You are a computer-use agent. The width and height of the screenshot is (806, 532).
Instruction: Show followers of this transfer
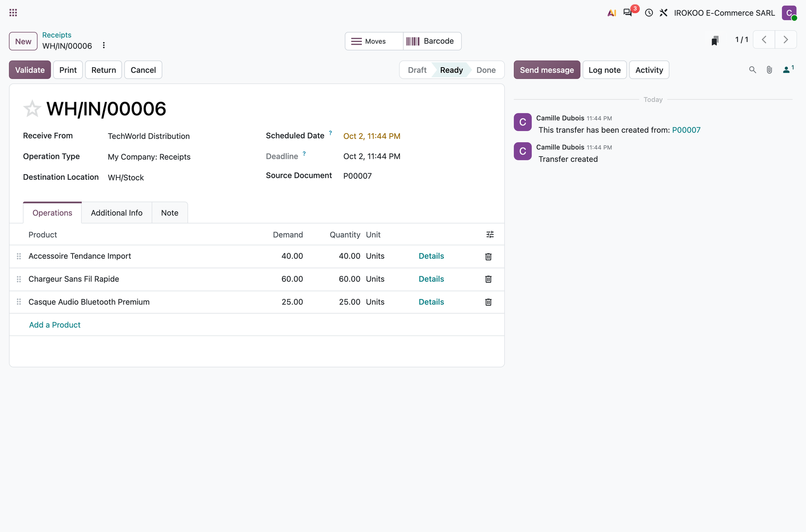click(788, 69)
